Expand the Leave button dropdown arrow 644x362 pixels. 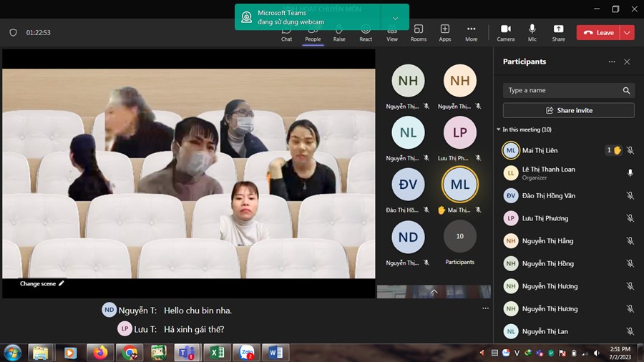point(627,32)
